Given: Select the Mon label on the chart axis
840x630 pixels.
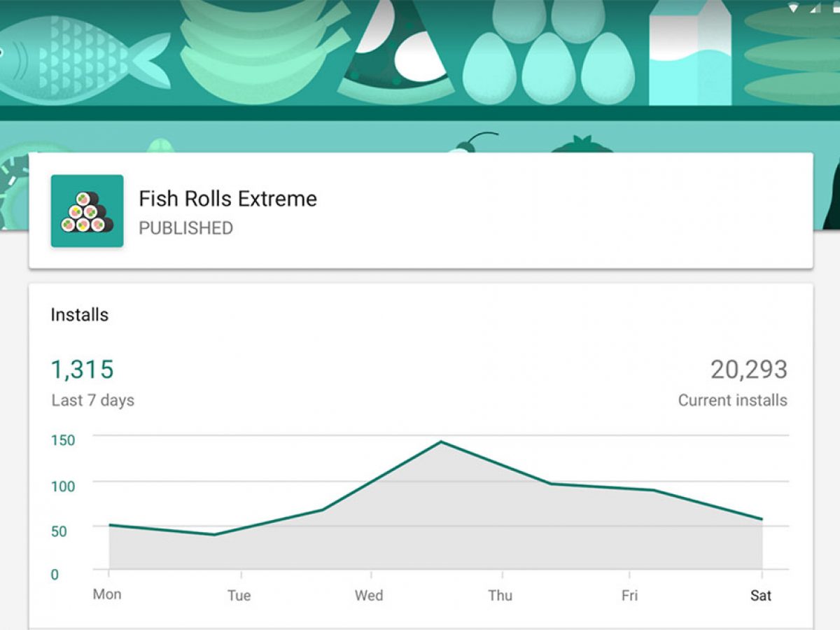Looking at the screenshot, I should [107, 594].
